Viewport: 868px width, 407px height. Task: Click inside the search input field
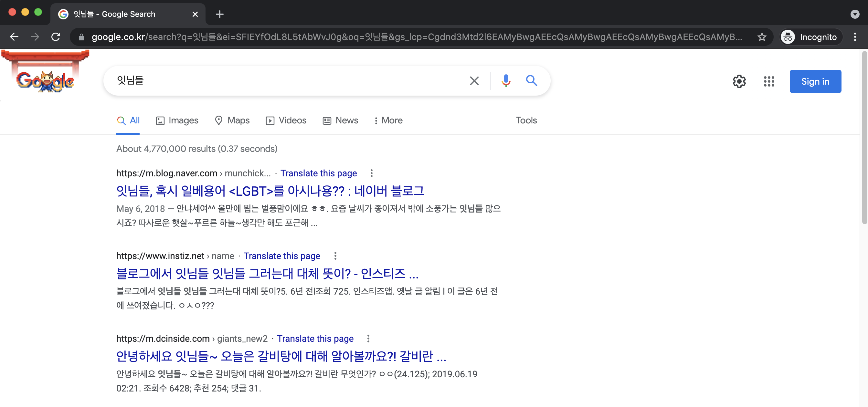[270, 80]
